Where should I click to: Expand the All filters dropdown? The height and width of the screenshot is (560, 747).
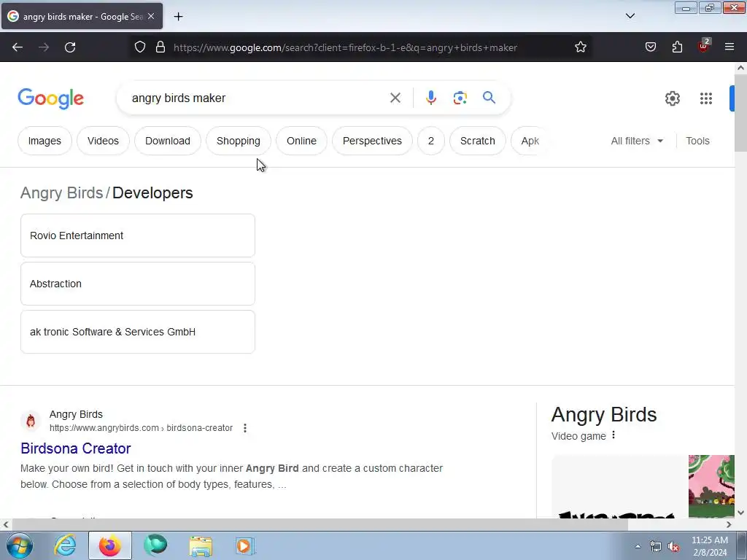tap(637, 141)
